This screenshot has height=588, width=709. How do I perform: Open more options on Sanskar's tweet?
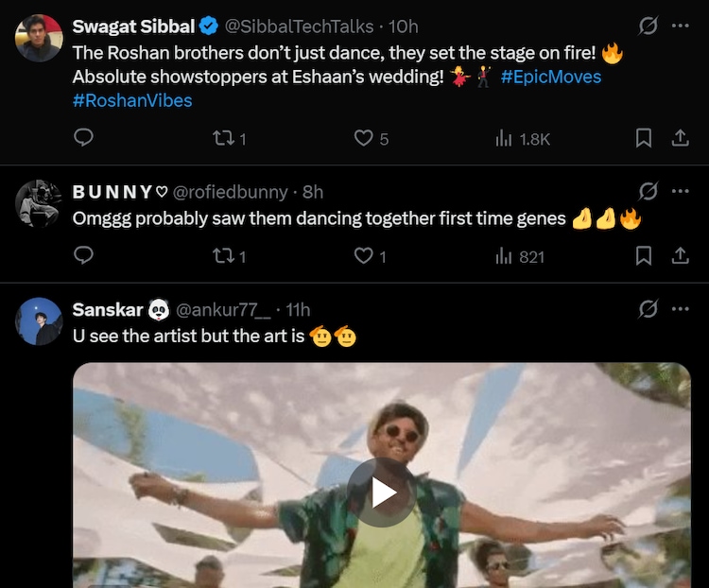click(x=680, y=309)
